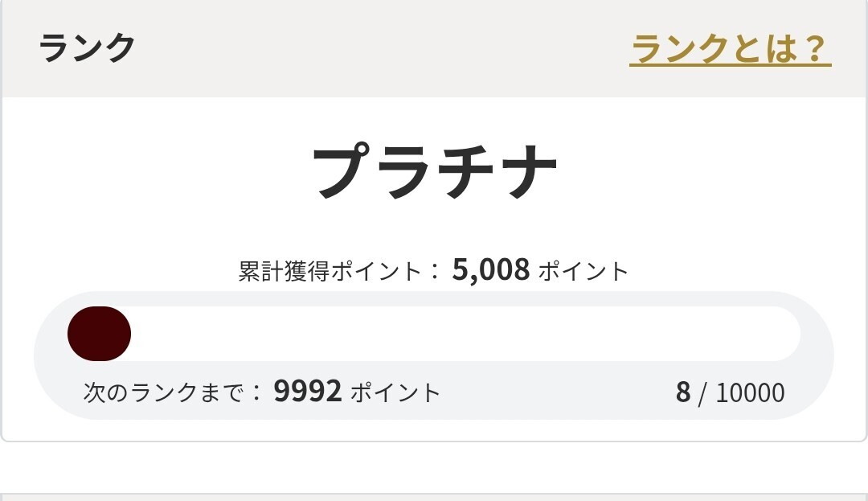
Task: Click the 累計獲得ポイント label
Action: (x=330, y=271)
